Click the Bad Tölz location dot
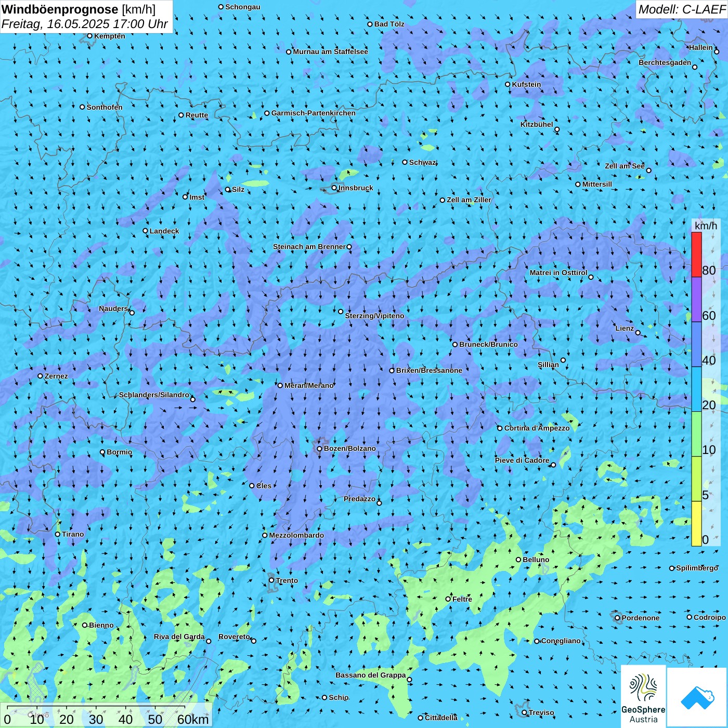Image resolution: width=728 pixels, height=728 pixels. point(370,24)
